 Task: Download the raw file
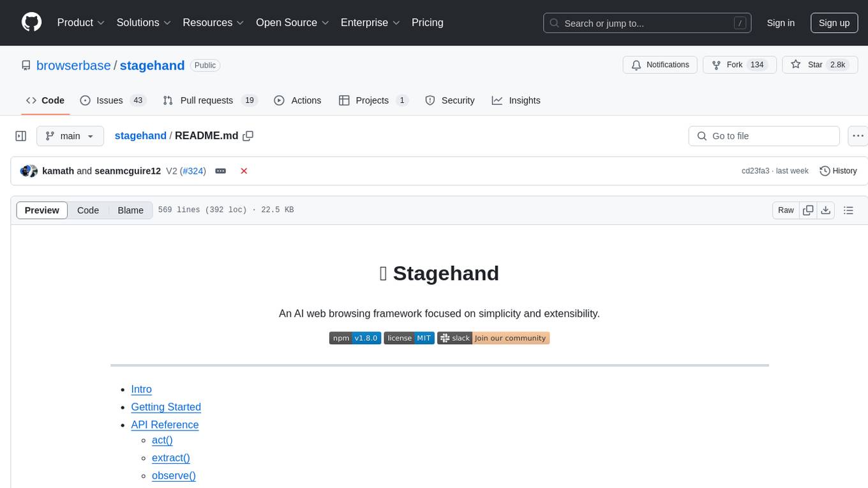pyautogui.click(x=826, y=210)
